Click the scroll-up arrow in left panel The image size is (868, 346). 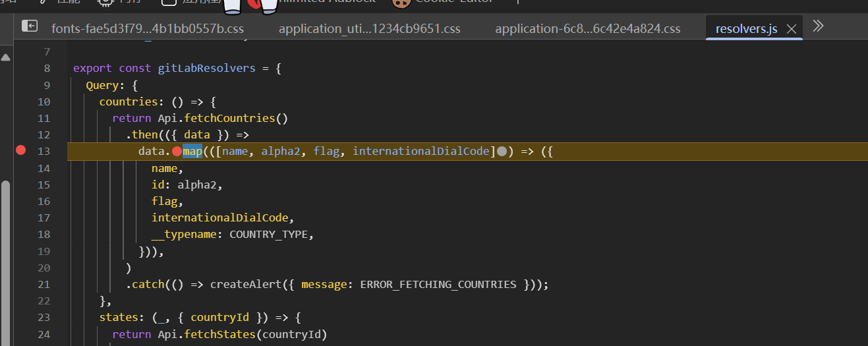coord(5,58)
